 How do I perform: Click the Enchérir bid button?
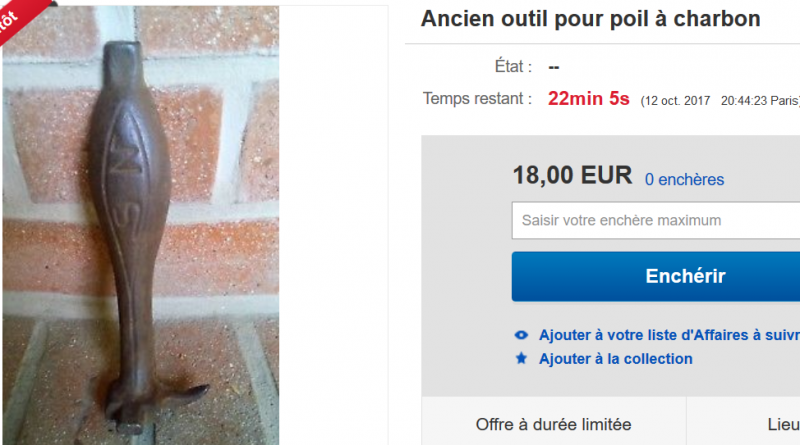(656, 276)
